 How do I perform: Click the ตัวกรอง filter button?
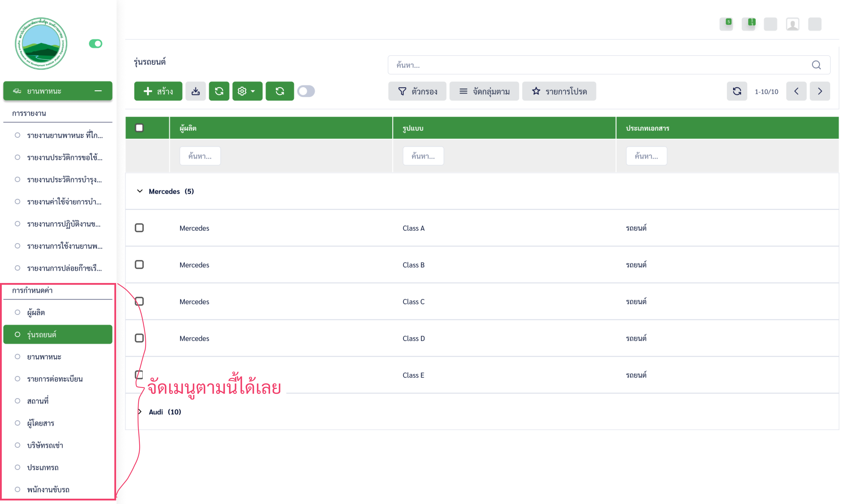(x=417, y=91)
